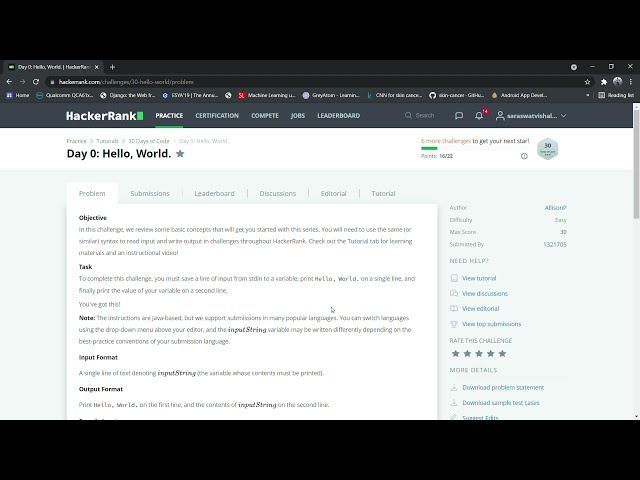The height and width of the screenshot is (480, 640).
Task: Switch to the Submissions tab
Action: pos(150,193)
